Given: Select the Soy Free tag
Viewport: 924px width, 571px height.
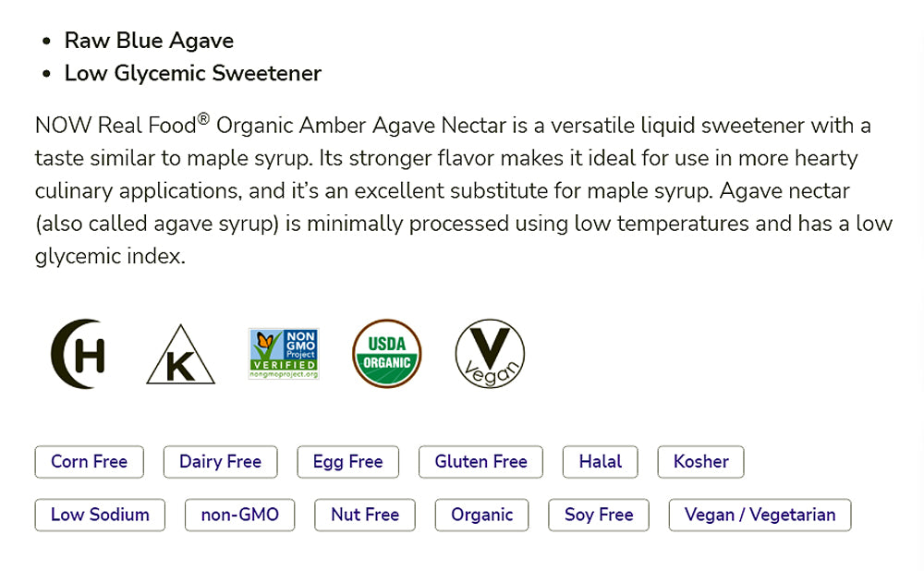Looking at the screenshot, I should (x=599, y=515).
